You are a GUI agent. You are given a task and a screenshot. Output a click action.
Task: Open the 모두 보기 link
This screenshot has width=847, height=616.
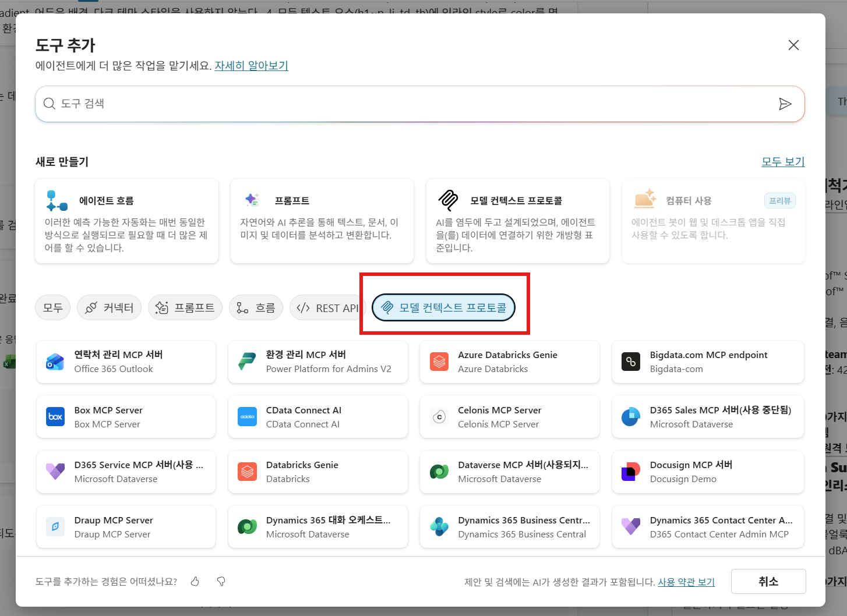[x=783, y=162]
